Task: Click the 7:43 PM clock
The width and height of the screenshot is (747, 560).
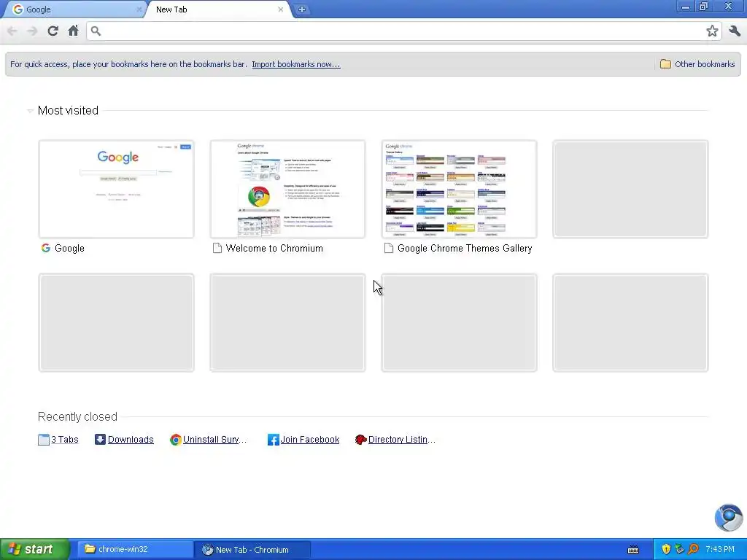Action: tap(720, 550)
